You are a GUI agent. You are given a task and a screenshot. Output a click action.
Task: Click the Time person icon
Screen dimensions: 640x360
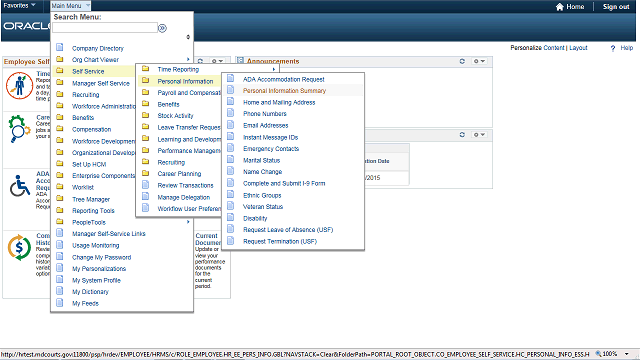[19, 86]
